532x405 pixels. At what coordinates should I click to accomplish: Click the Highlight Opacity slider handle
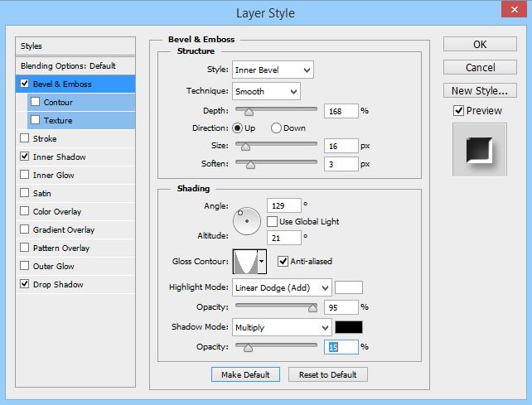click(313, 307)
